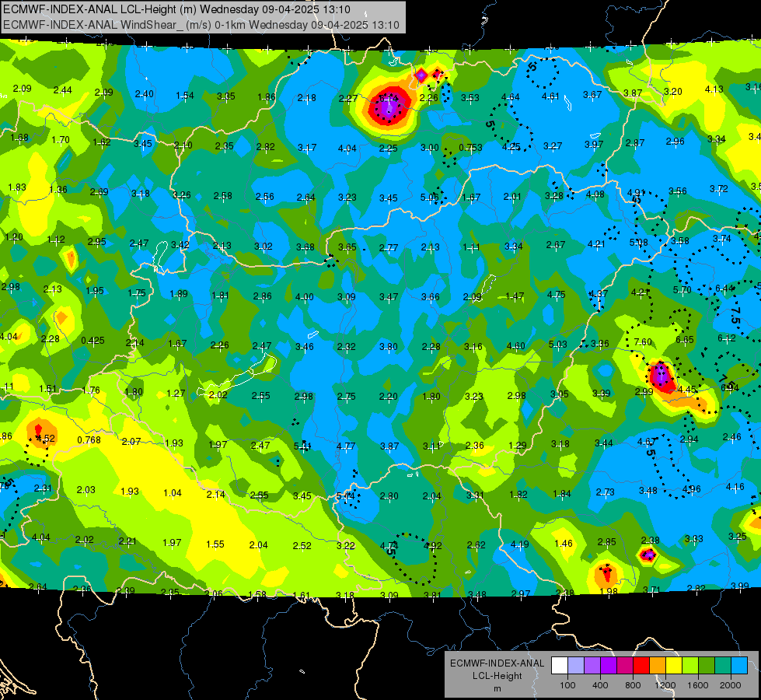761x700 pixels.
Task: Click the wind shear value '0.425'
Action: pyautogui.click(x=93, y=340)
